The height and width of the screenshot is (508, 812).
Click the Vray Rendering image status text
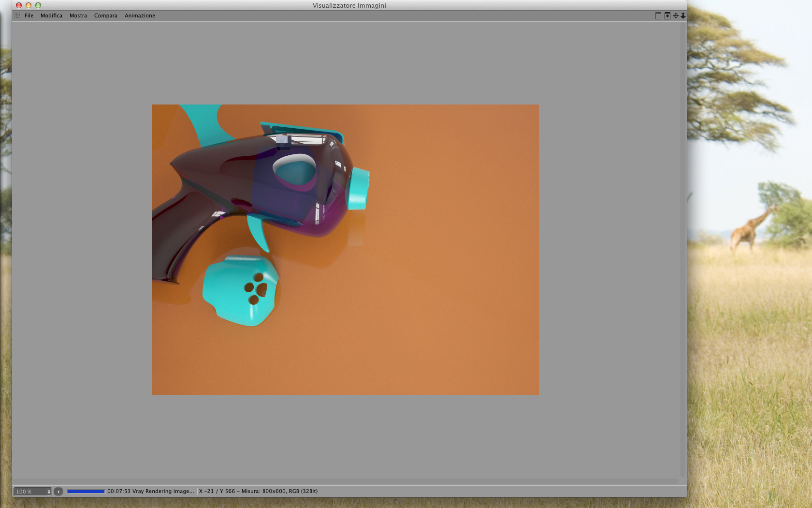163,491
